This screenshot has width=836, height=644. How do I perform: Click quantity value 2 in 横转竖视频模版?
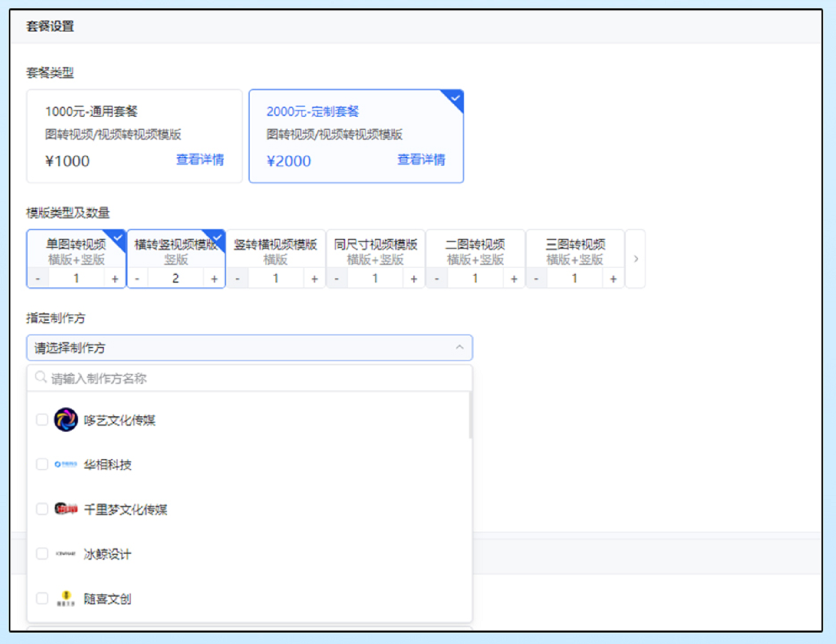(176, 279)
